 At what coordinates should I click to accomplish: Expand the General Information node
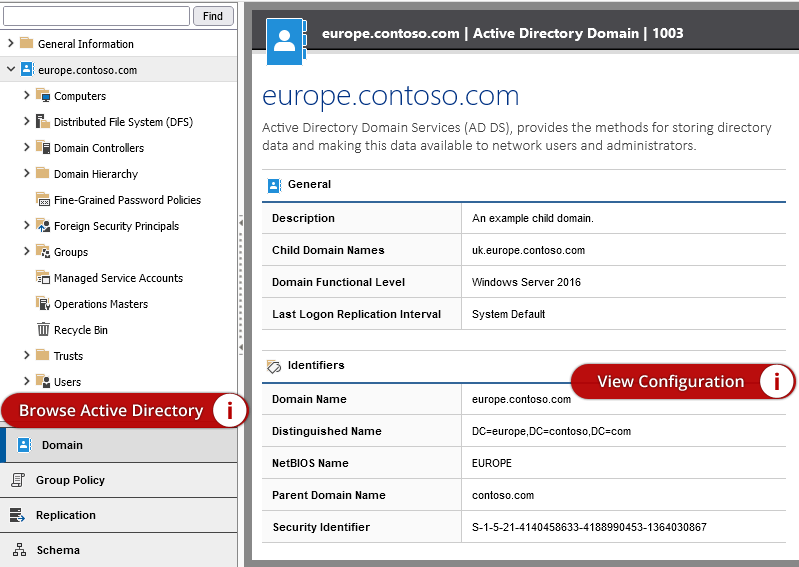click(x=11, y=43)
